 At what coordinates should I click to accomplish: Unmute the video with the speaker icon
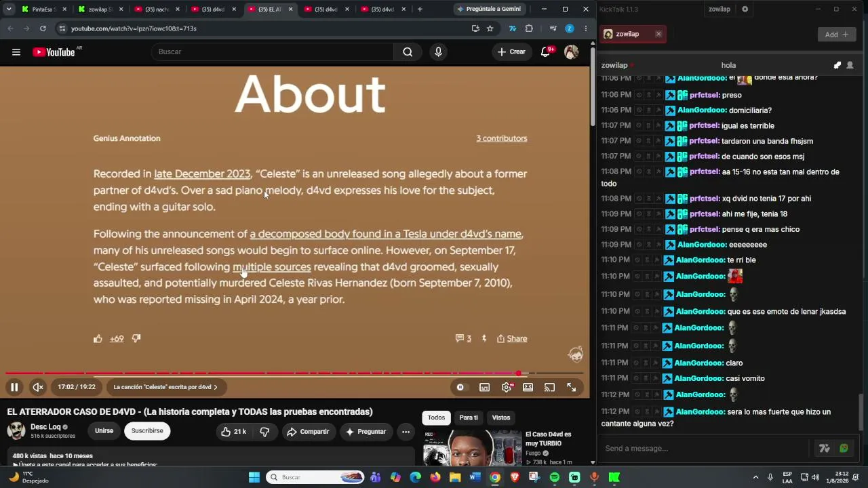[x=38, y=387]
